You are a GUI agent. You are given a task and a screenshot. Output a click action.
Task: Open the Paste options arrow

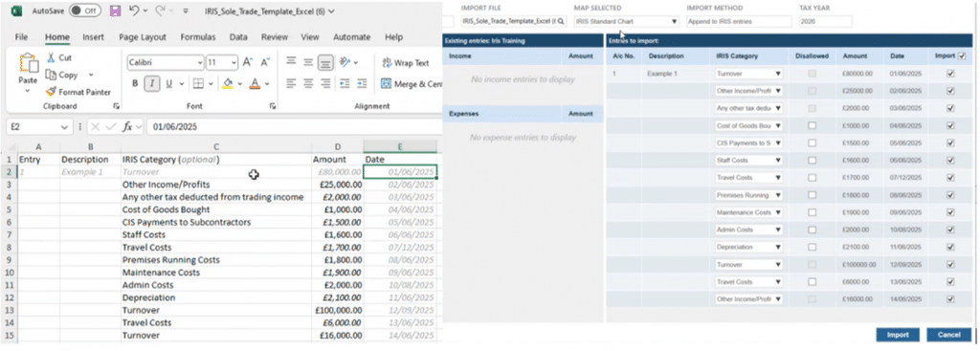pos(28,91)
